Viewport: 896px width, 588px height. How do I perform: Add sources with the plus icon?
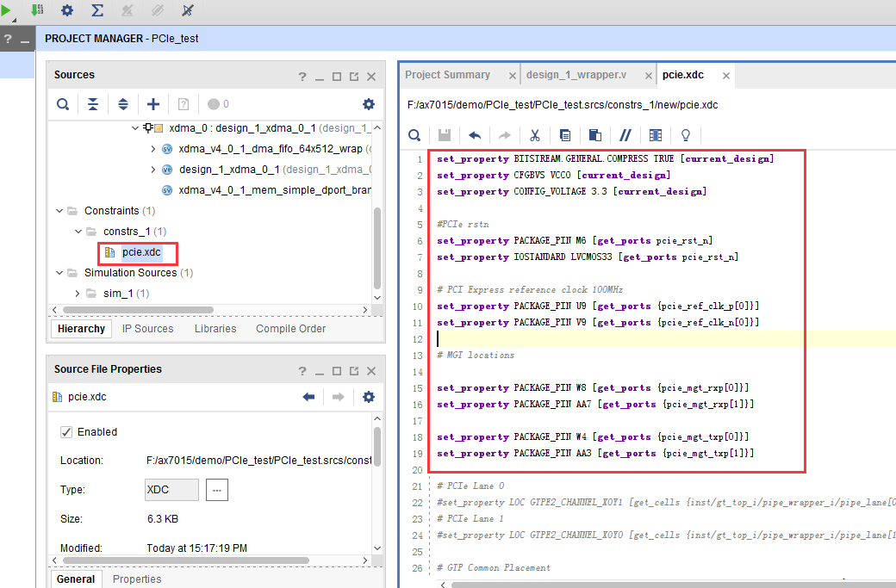coord(153,104)
